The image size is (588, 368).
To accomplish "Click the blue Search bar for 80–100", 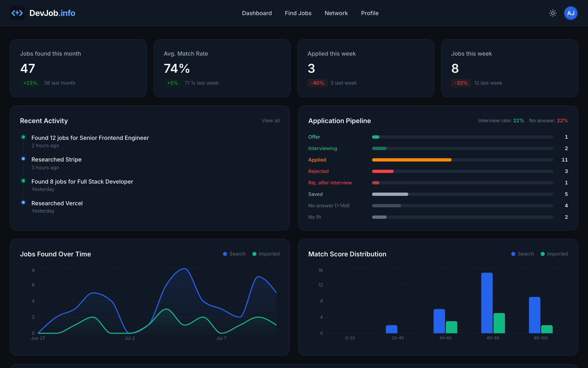I will point(535,315).
